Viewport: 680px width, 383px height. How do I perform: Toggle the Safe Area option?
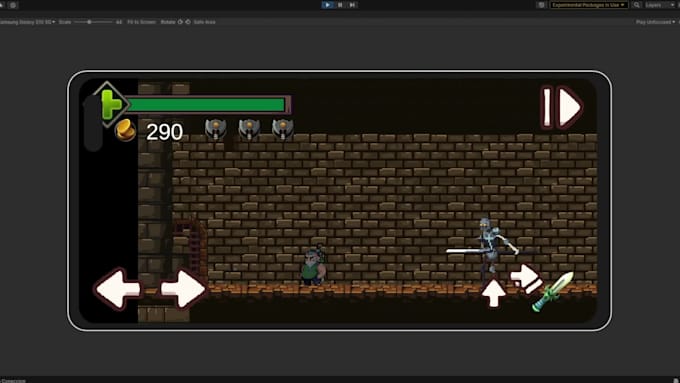point(204,22)
